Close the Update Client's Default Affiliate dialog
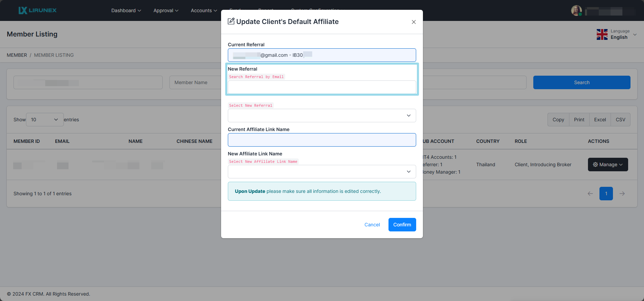The height and width of the screenshot is (301, 644). pyautogui.click(x=413, y=22)
